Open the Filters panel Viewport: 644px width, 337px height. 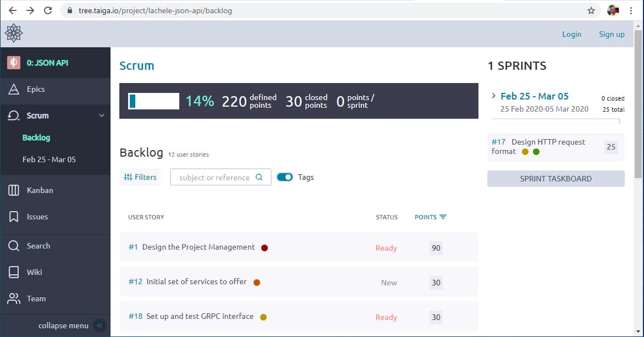point(140,177)
